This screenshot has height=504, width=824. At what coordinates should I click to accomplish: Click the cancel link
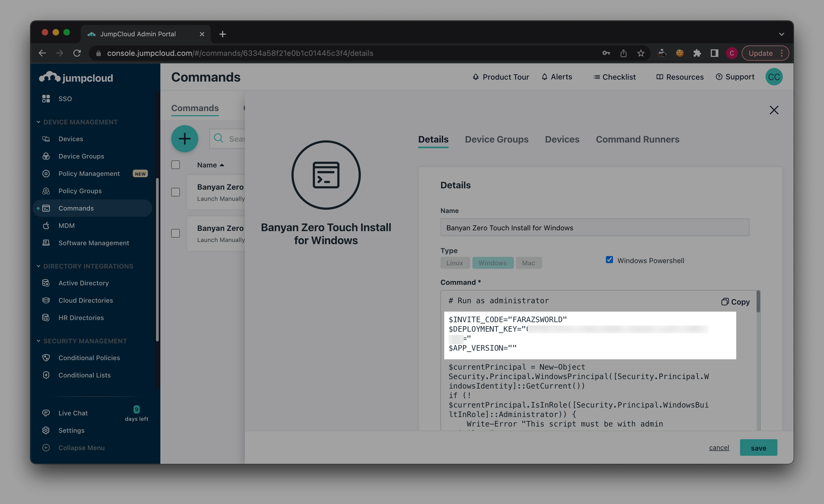[x=719, y=447]
